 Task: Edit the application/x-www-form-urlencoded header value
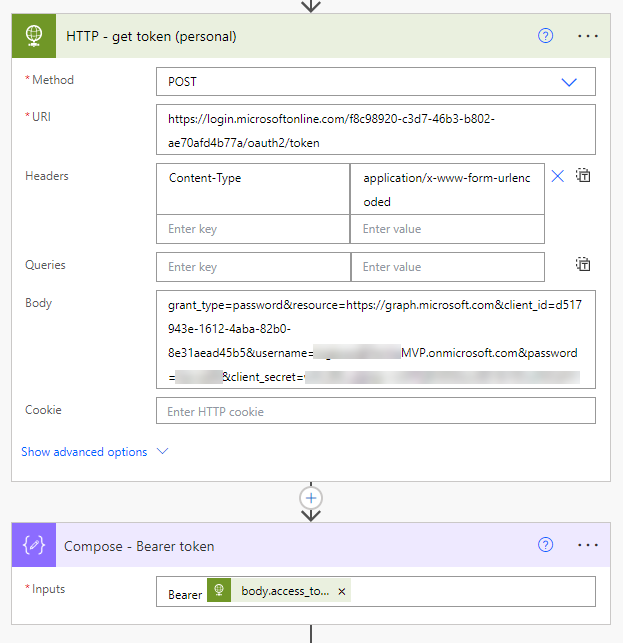tap(447, 189)
